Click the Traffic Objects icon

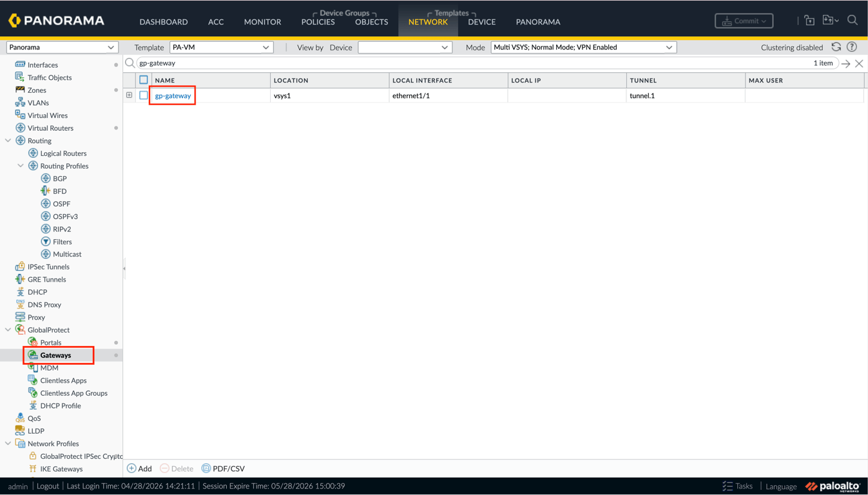coord(20,77)
